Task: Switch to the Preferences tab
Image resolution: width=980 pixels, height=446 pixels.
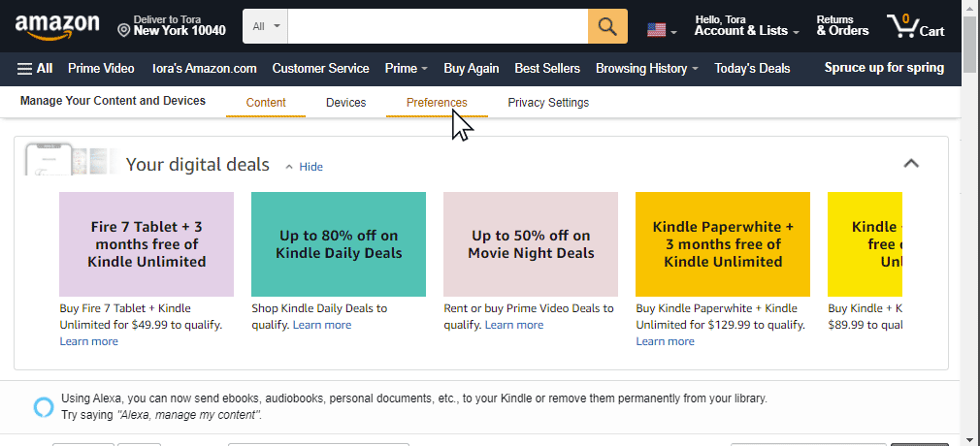Action: tap(437, 103)
